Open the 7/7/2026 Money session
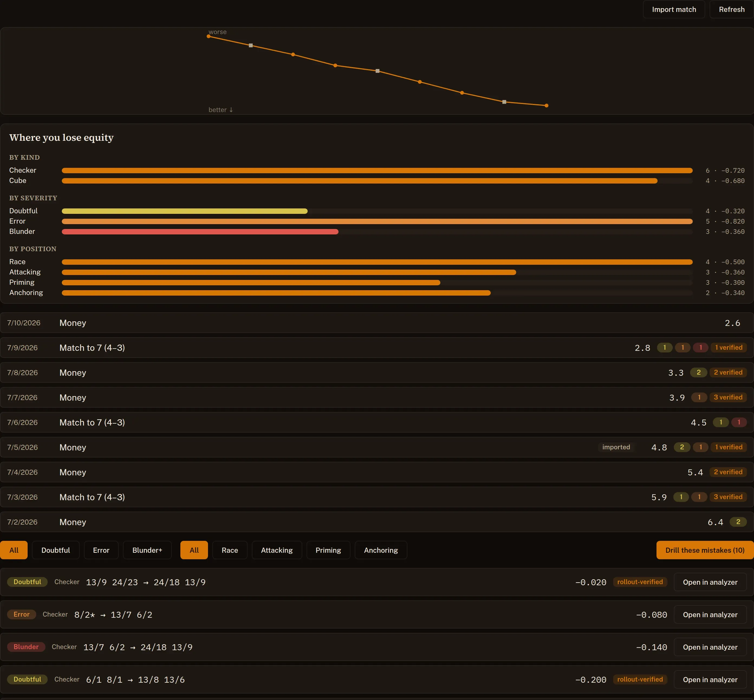The height and width of the screenshot is (700, 754). [x=377, y=397]
